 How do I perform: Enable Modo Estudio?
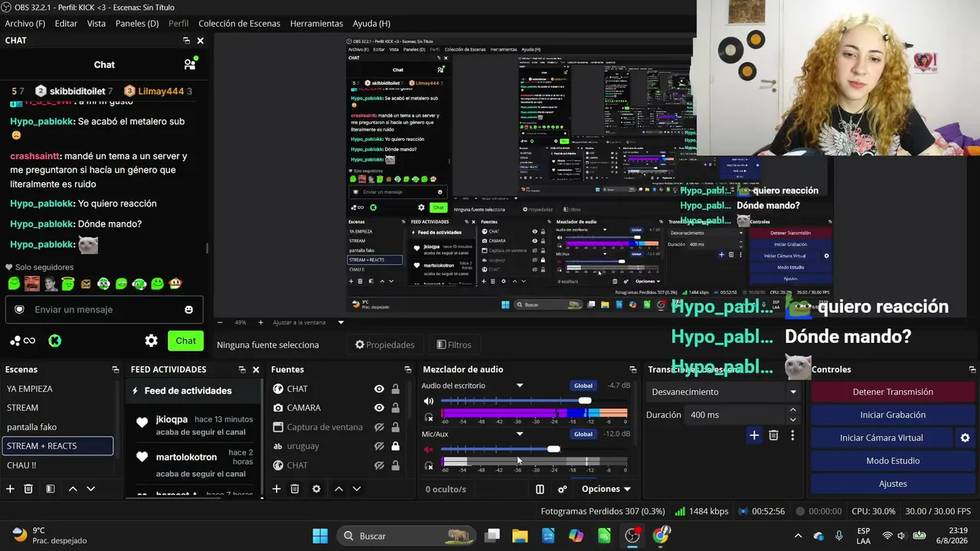(893, 461)
